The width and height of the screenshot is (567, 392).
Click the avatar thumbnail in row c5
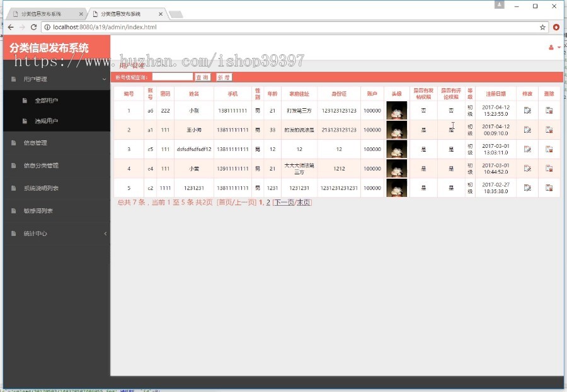(x=397, y=149)
